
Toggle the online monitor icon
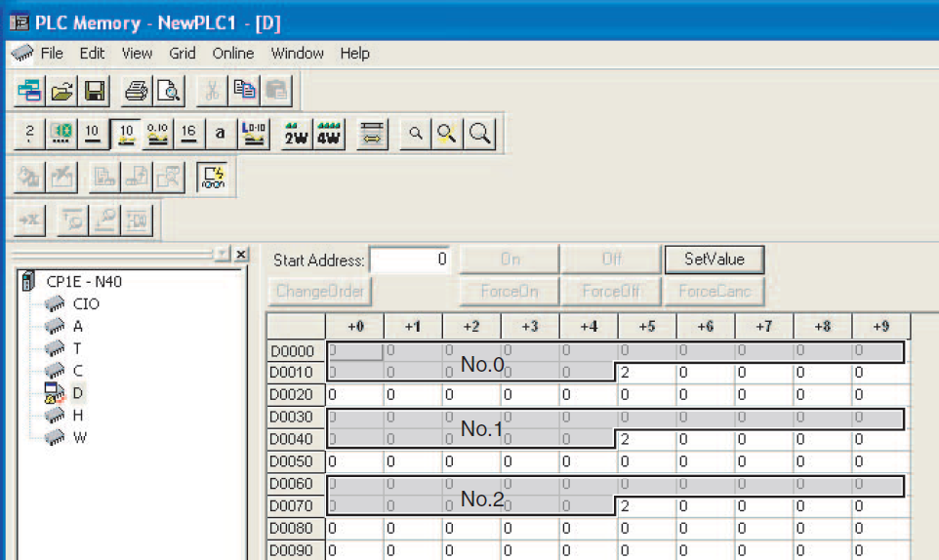click(x=213, y=178)
